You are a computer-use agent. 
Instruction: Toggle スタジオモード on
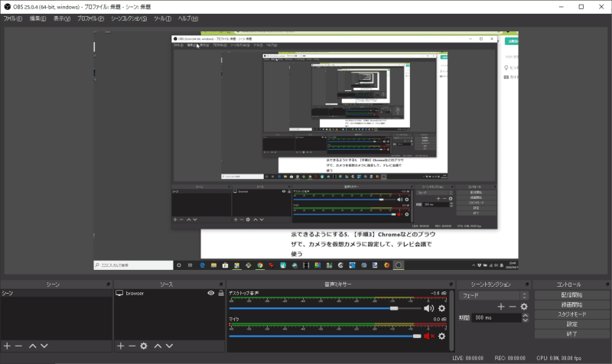[x=571, y=314]
